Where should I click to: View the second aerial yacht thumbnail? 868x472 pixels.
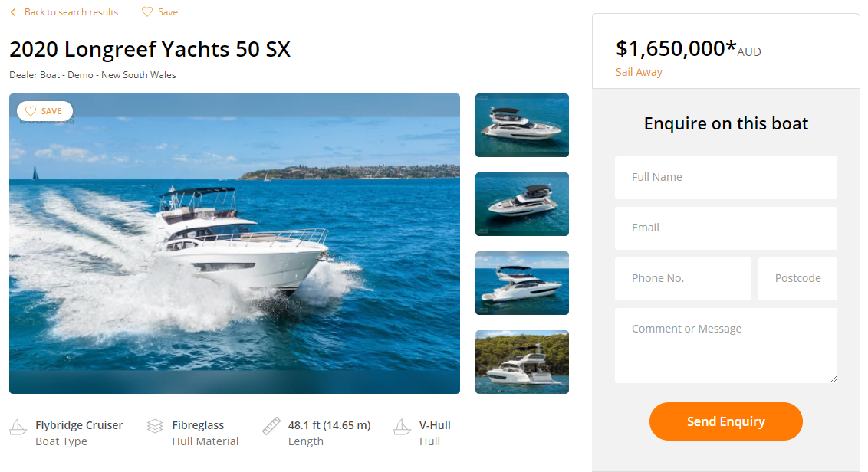point(522,204)
